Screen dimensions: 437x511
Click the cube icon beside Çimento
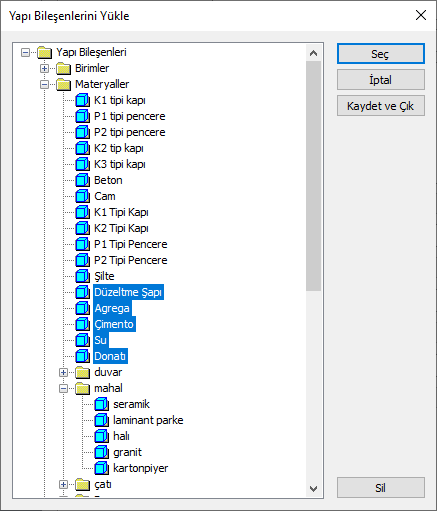pos(82,324)
